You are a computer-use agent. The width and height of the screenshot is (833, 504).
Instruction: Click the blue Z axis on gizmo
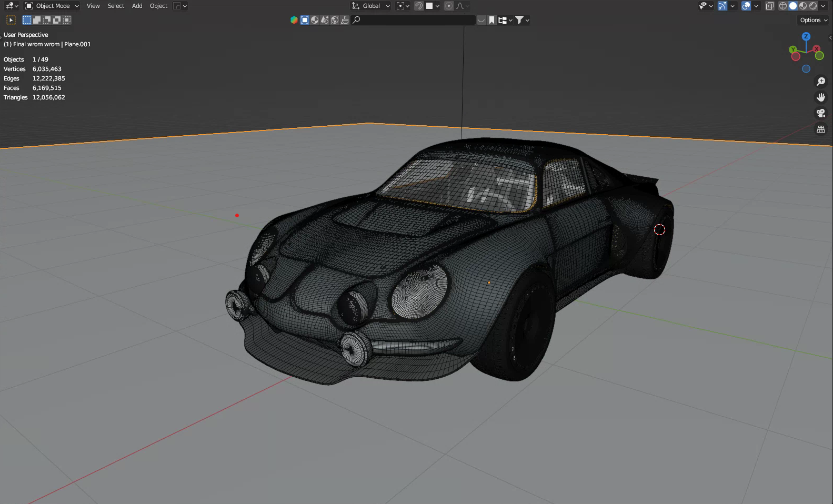[x=806, y=36]
